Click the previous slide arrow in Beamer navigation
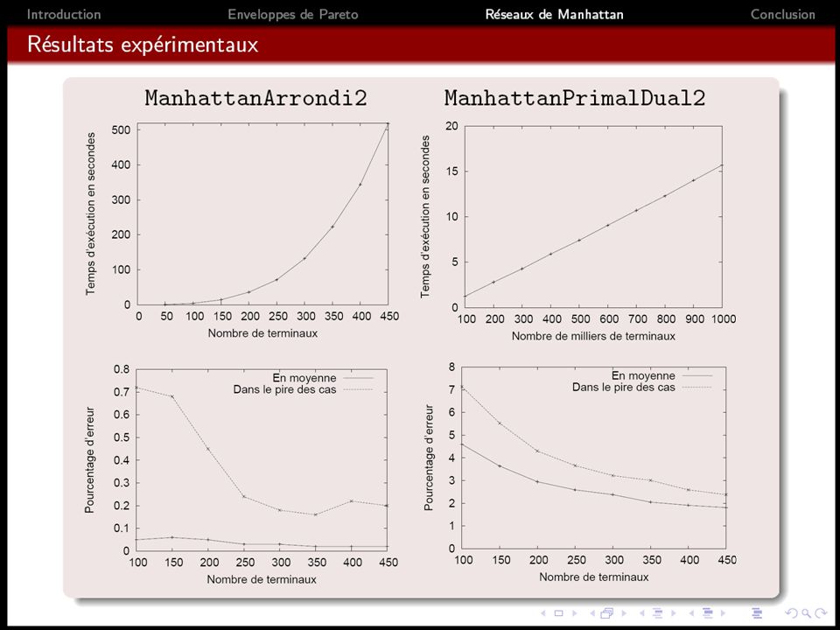This screenshot has height=630, width=840. (543, 612)
